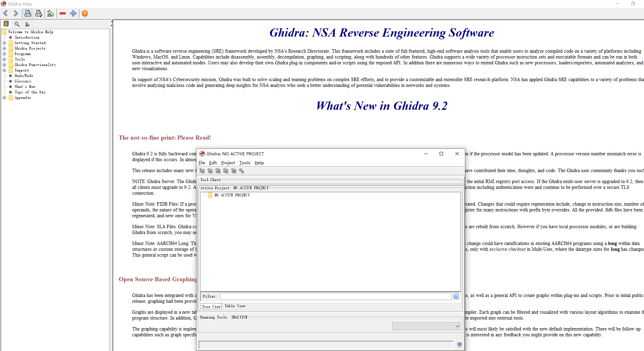This screenshot has height=351, width=644.
Task: Select the Ghidra Projects topic label
Action: (30, 48)
